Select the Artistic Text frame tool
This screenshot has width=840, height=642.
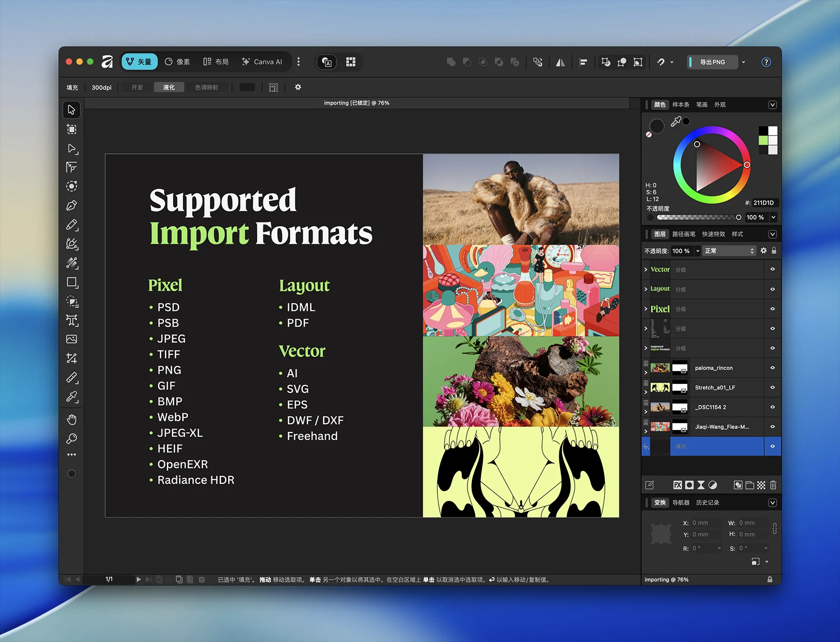pyautogui.click(x=72, y=320)
